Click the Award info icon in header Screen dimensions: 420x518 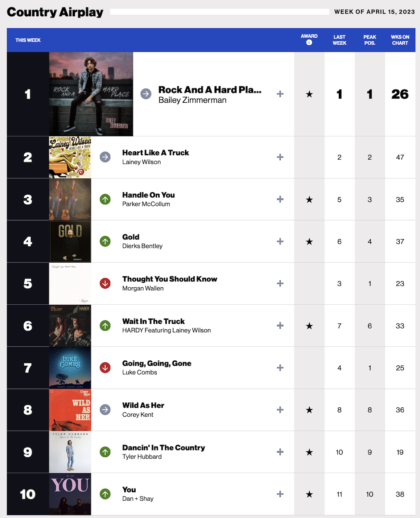309,42
